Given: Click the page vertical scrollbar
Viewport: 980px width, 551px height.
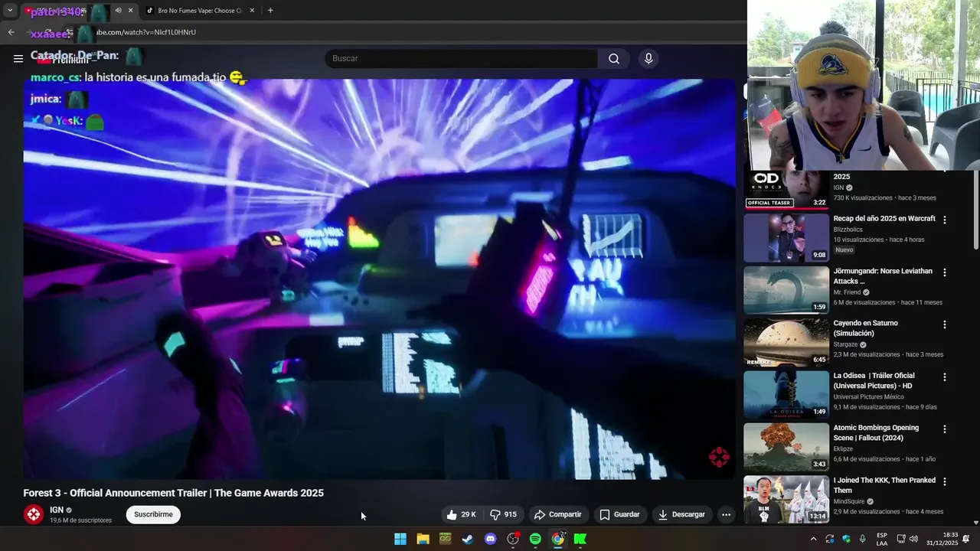Looking at the screenshot, I should point(976,210).
